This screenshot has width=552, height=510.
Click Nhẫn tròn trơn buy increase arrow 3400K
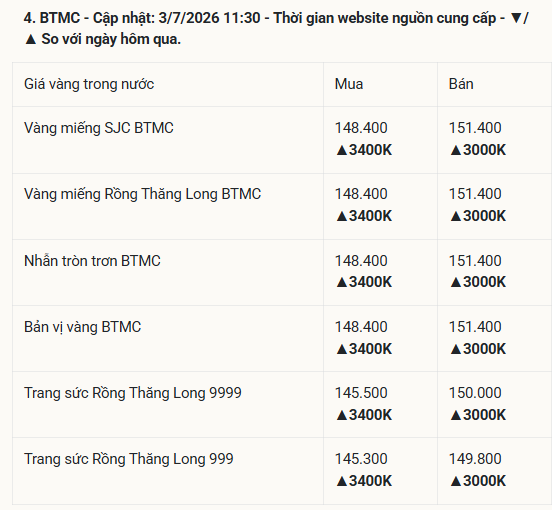click(364, 282)
